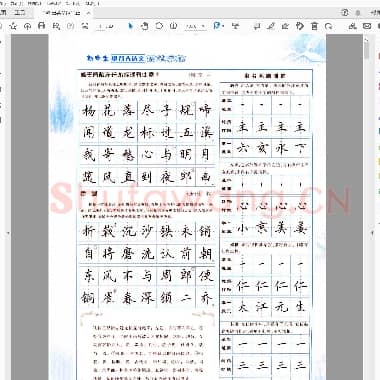This screenshot has width=380, height=380.
Task: Zoom in with the plus circle icon
Action: click(173, 26)
